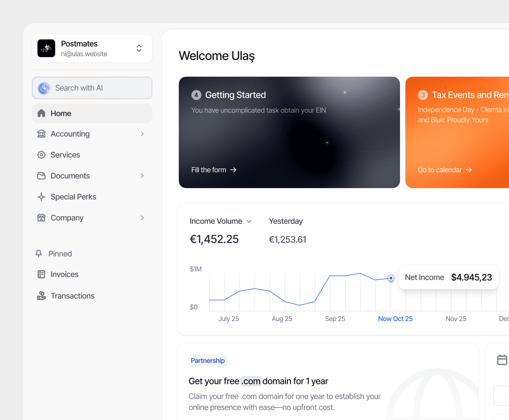The height and width of the screenshot is (420, 509).
Task: Click the Special Perks sparkle icon
Action: pyautogui.click(x=41, y=197)
